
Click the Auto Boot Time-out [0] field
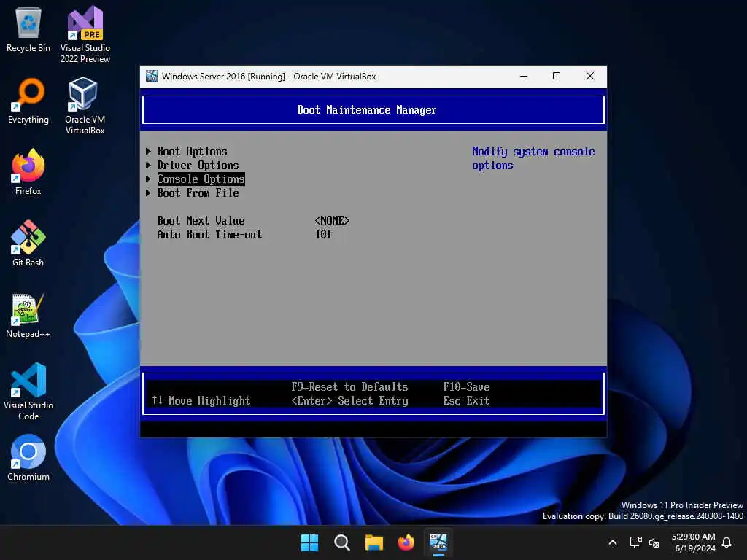[323, 234]
